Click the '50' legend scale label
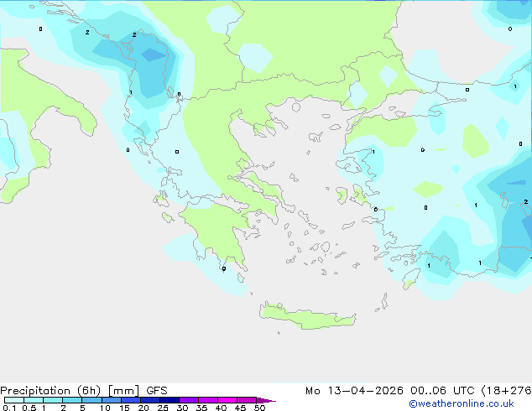The width and height of the screenshot is (532, 411). pos(260,408)
